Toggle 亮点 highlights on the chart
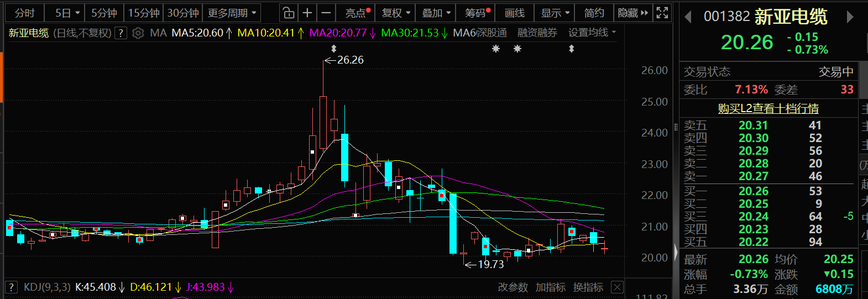Screen dimensions: 868x299 (357, 13)
